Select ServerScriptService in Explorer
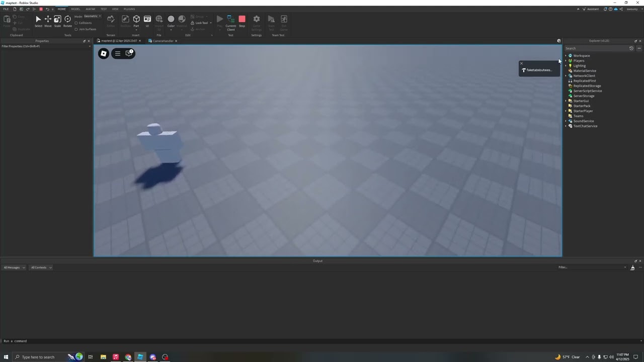The height and width of the screenshot is (362, 644). click(x=588, y=91)
